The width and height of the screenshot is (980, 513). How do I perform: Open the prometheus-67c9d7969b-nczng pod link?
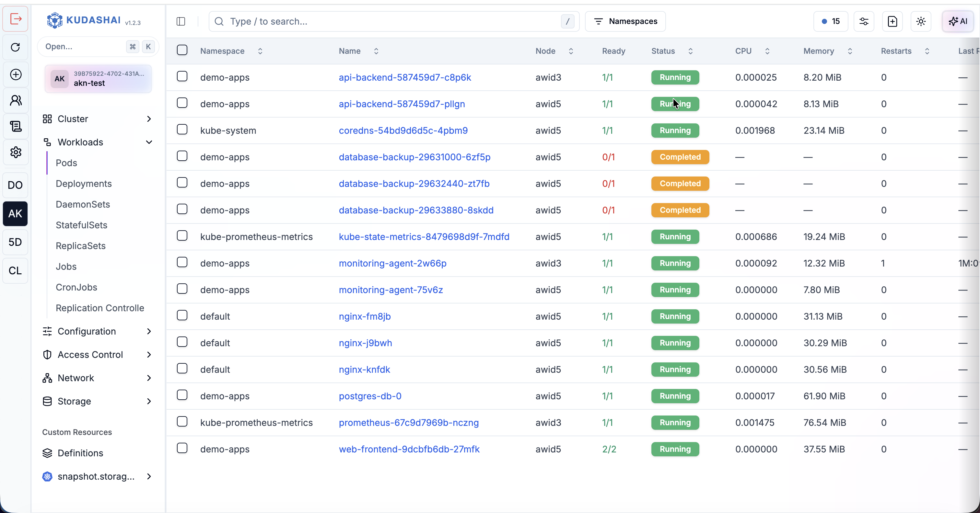(409, 423)
